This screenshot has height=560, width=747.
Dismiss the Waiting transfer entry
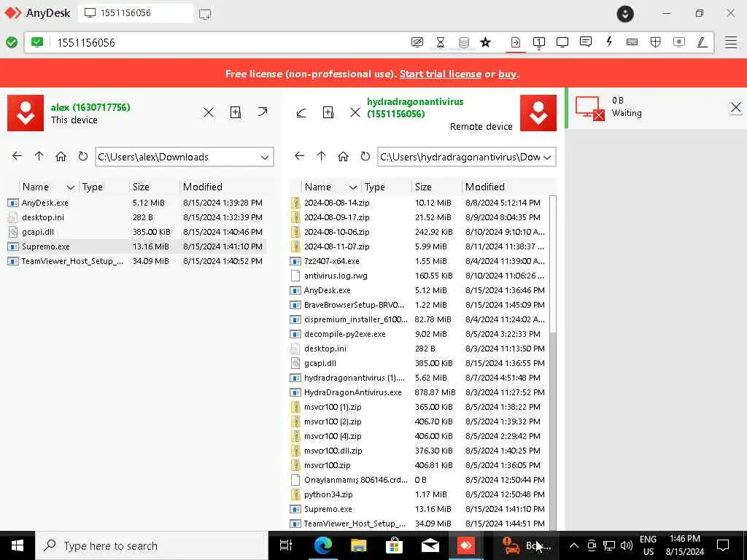[735, 108]
